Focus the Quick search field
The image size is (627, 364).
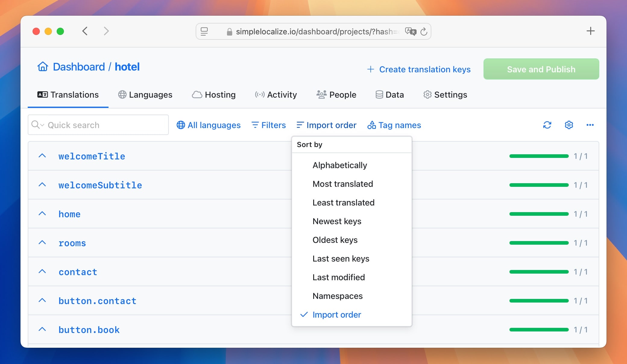tap(98, 125)
